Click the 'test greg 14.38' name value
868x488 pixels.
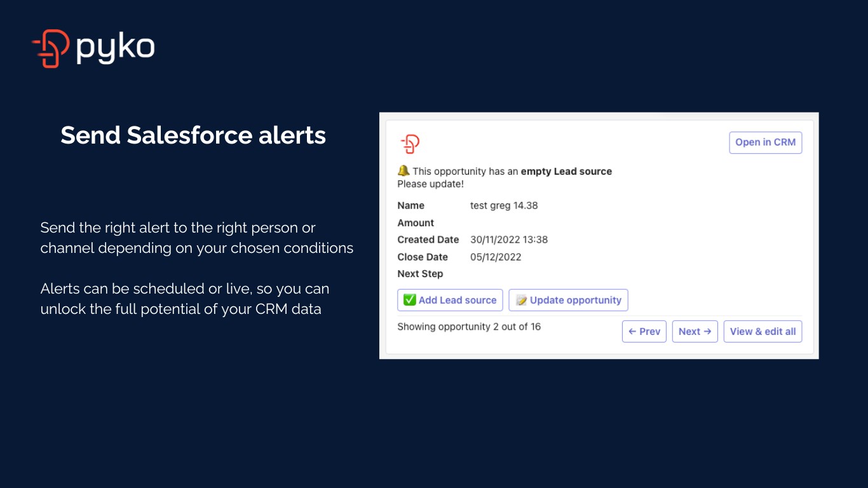pos(504,205)
